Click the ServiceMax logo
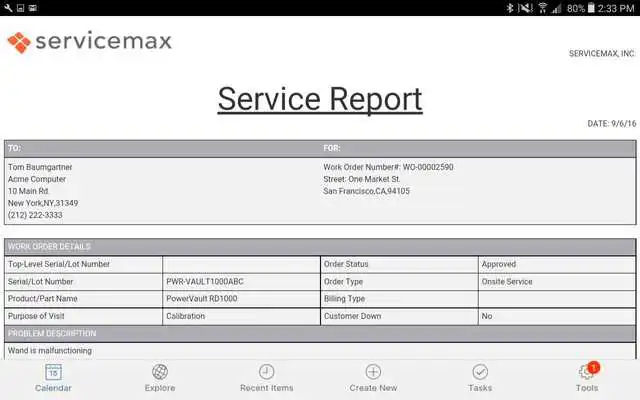This screenshot has height=400, width=640. point(89,42)
